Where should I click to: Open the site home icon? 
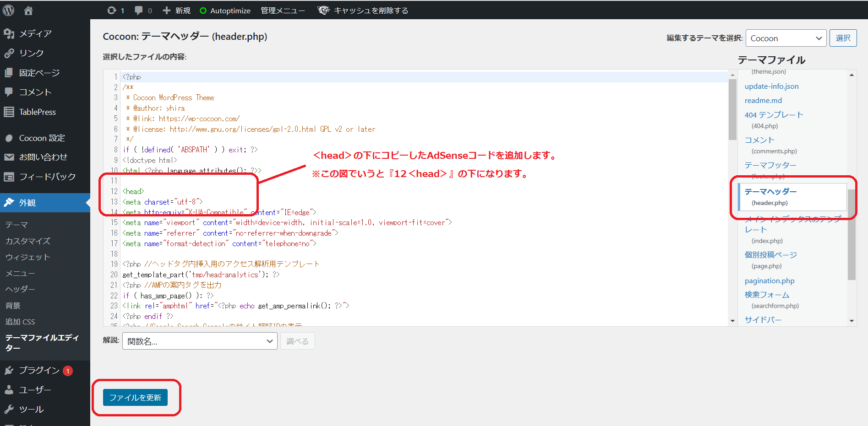[28, 10]
